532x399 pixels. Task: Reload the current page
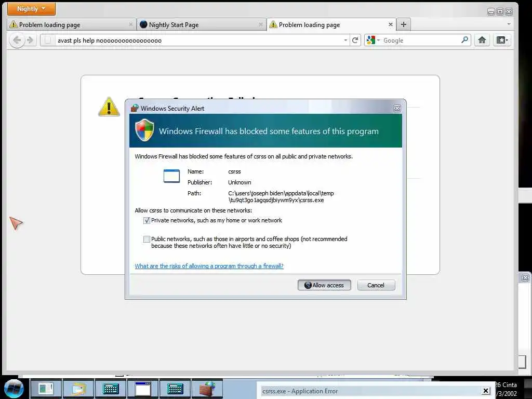[355, 41]
